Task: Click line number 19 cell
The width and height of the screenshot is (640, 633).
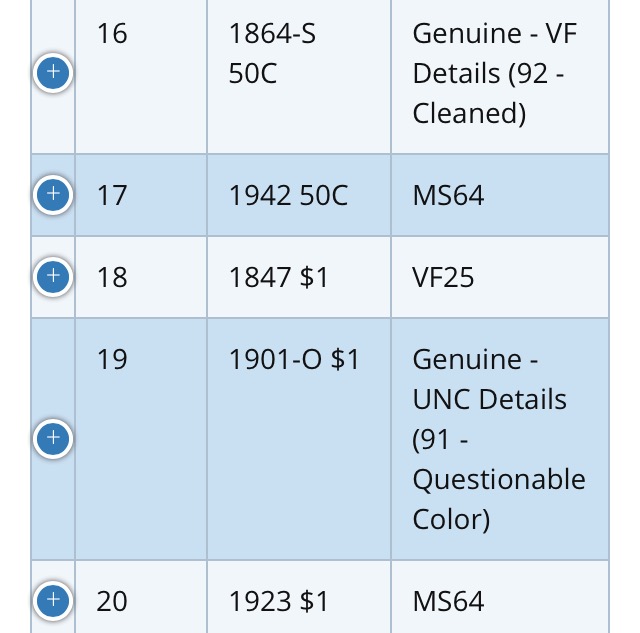Action: pos(141,439)
